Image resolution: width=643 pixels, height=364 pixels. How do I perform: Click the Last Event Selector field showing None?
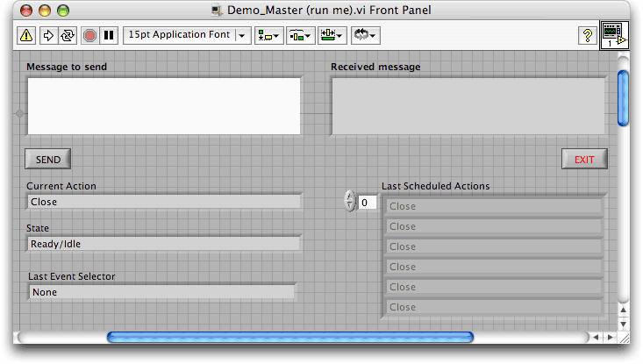162,292
